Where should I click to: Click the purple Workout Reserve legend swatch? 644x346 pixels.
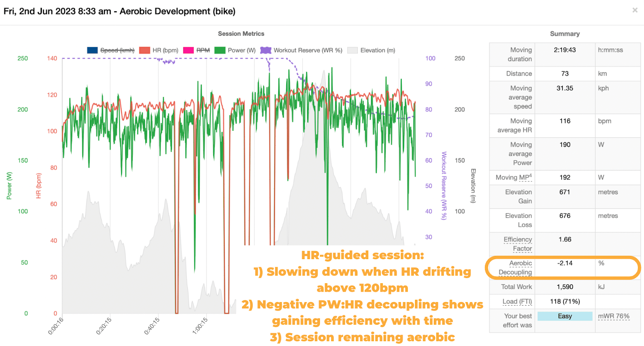click(266, 50)
